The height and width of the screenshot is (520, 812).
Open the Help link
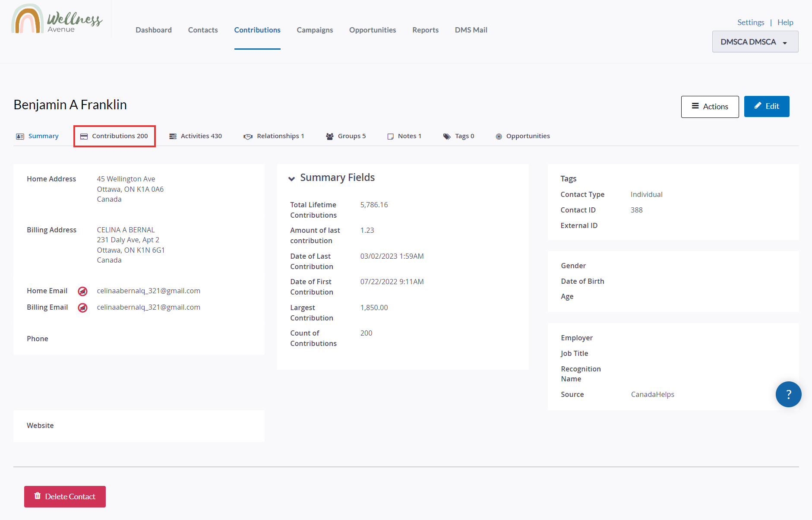pos(785,22)
